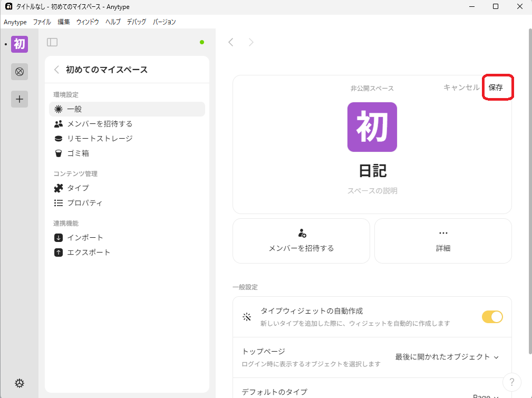Viewport: 532px width, 398px height.
Task: Click the 連携機能 section heading
Action: [x=66, y=224]
